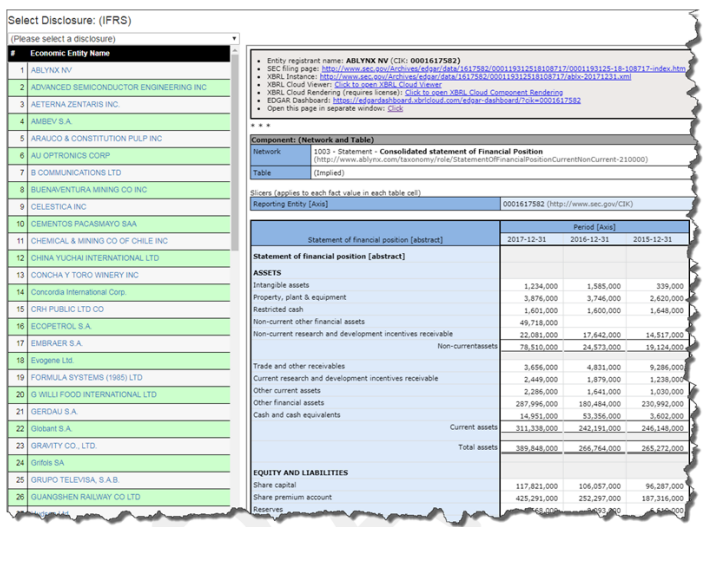Click Other financial assets value 287,996,000

pyautogui.click(x=537, y=404)
